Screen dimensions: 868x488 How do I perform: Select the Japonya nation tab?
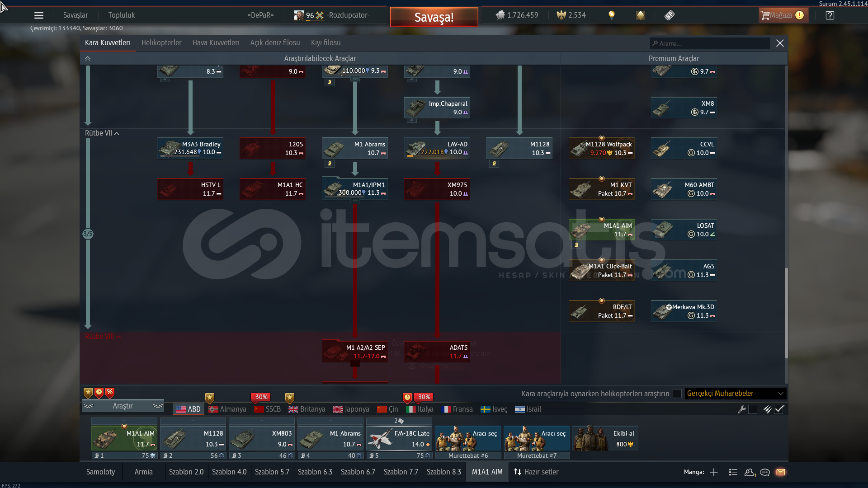pyautogui.click(x=351, y=409)
